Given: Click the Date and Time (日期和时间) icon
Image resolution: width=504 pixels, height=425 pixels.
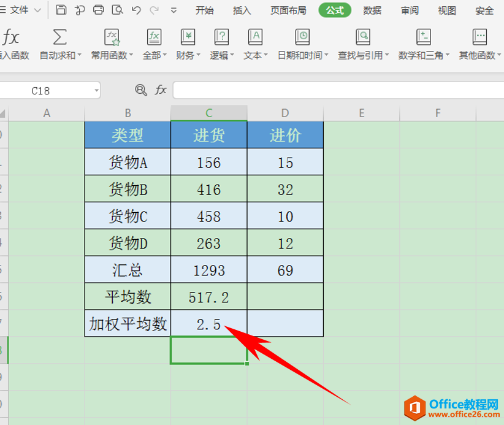Looking at the screenshot, I should coord(302,37).
